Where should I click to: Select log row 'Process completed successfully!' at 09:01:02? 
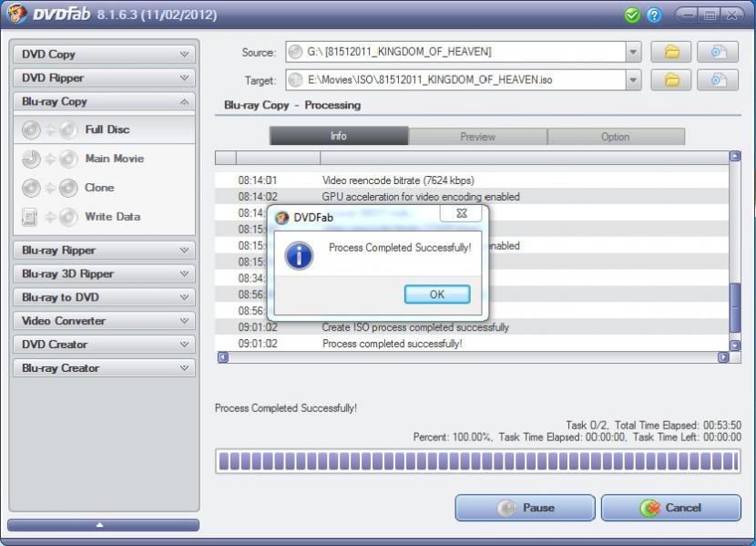coord(472,344)
